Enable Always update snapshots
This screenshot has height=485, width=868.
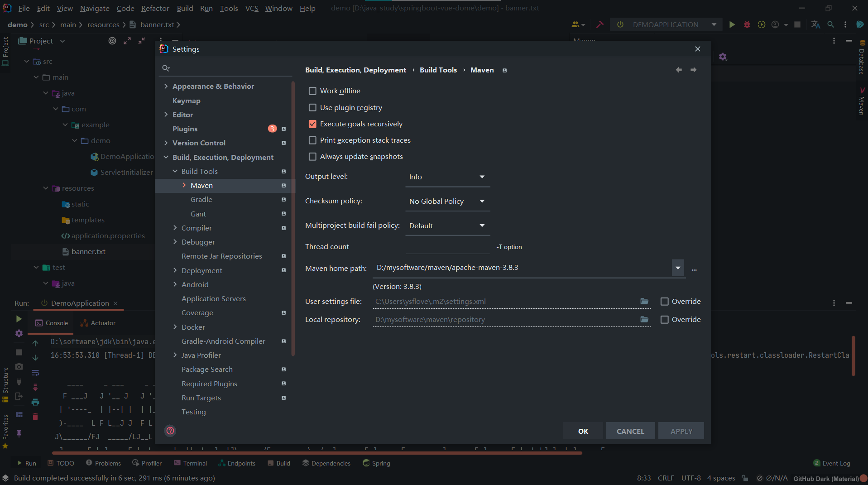(x=312, y=157)
